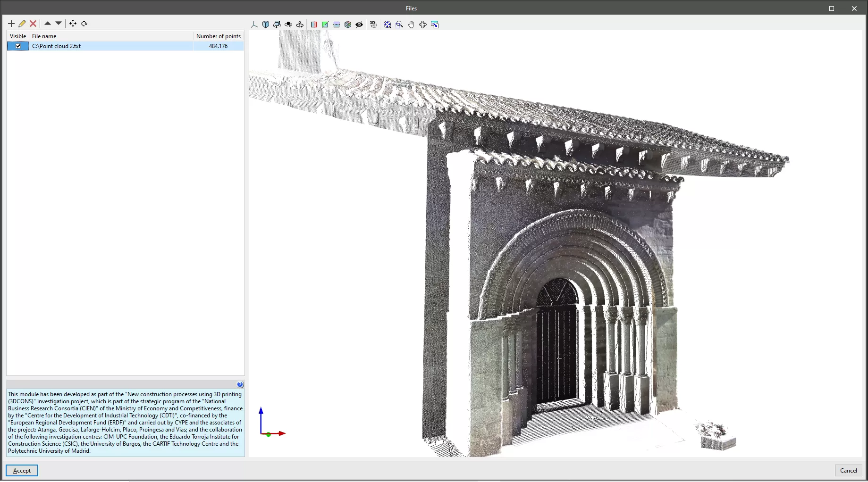Click the rotate icon in file toolbar
This screenshot has height=482, width=868.
pyautogui.click(x=84, y=24)
